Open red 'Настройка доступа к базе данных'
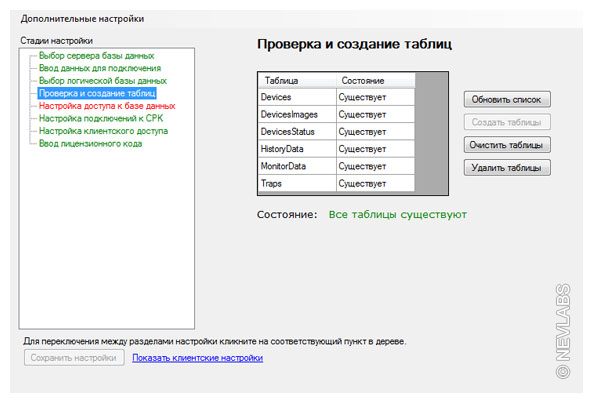 [x=107, y=106]
